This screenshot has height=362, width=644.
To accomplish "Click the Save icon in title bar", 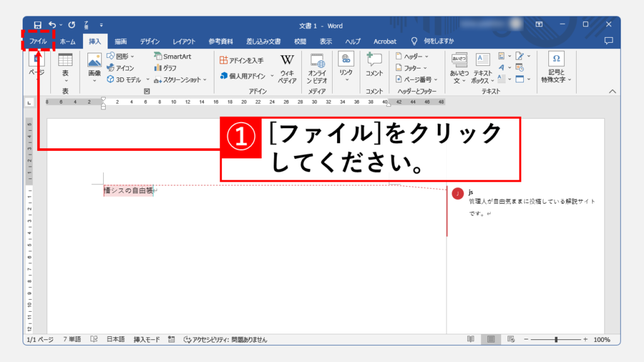I will (38, 25).
